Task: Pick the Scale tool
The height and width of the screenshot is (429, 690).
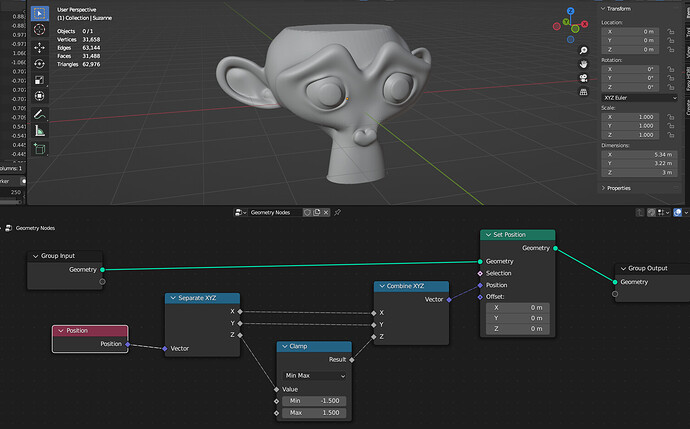Action: click(40, 80)
